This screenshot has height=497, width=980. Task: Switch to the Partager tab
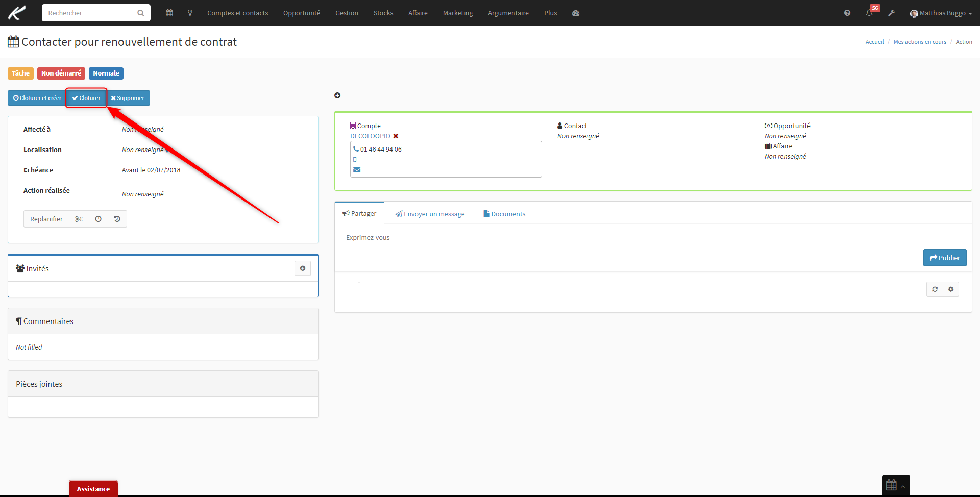pos(359,213)
